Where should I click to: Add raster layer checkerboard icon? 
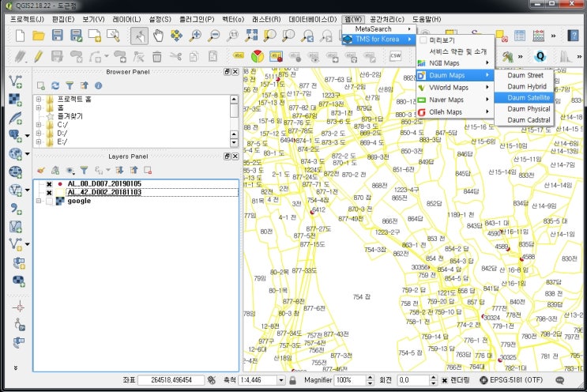15,100
